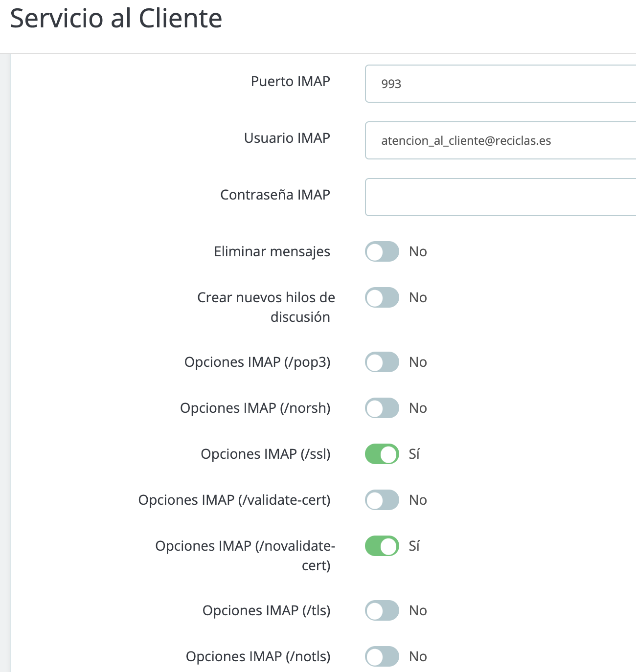Enable the /pop3 IMAP option
The image size is (636, 672).
point(382,362)
